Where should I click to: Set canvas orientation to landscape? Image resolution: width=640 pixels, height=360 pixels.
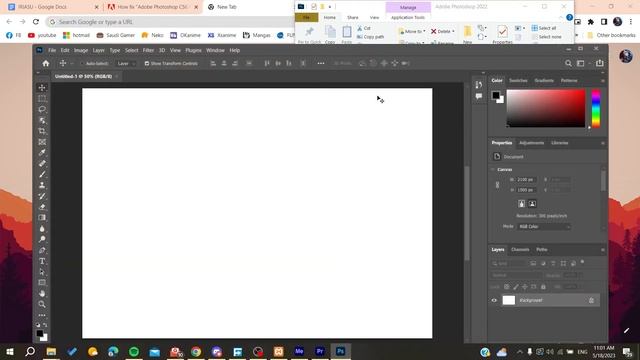[532, 204]
